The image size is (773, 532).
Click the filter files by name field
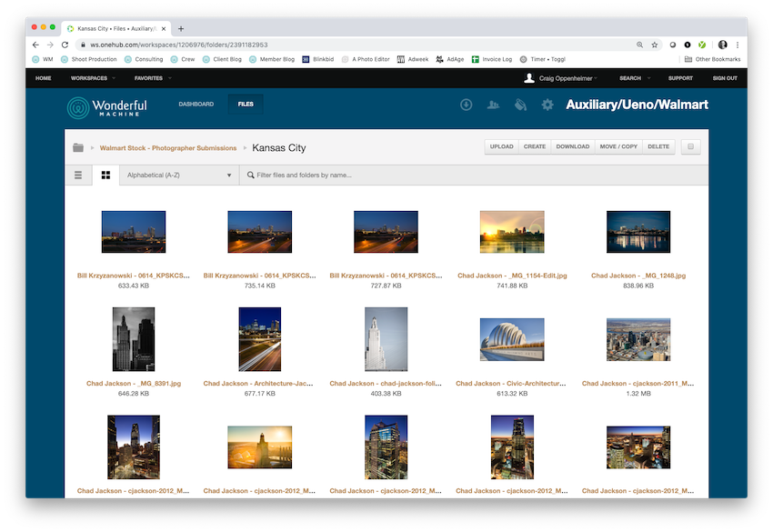473,175
